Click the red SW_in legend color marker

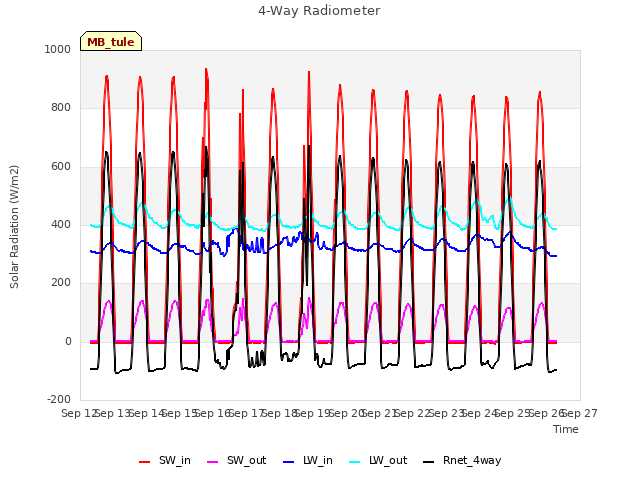(144, 462)
